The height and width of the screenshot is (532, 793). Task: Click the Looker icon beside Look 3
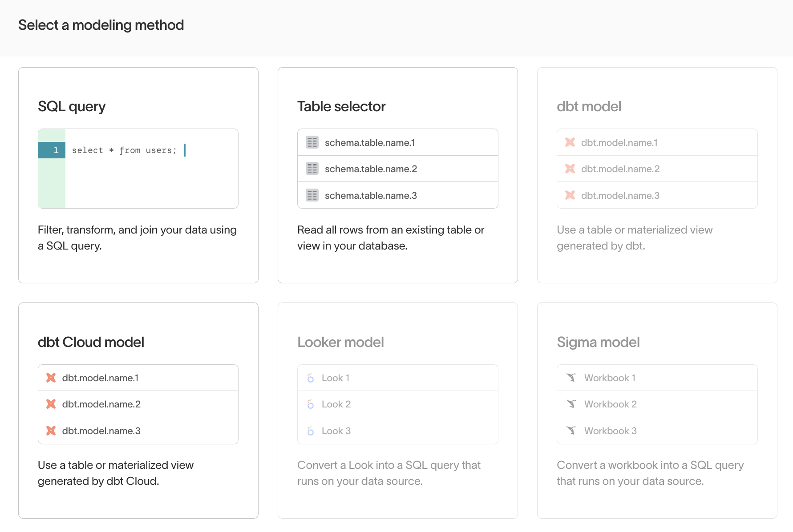310,431
